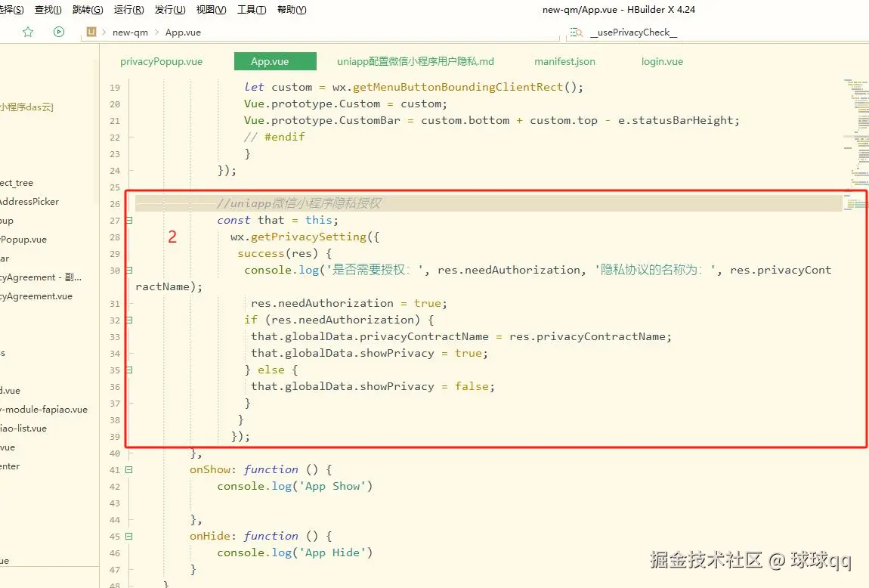Collapse the code fold at line 27
This screenshot has width=869, height=588.
[129, 221]
